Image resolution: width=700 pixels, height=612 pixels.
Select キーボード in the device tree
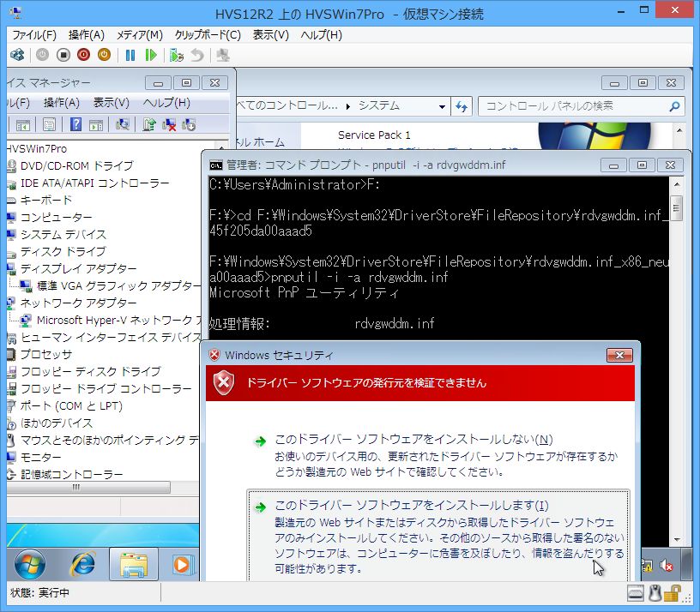coord(46,200)
